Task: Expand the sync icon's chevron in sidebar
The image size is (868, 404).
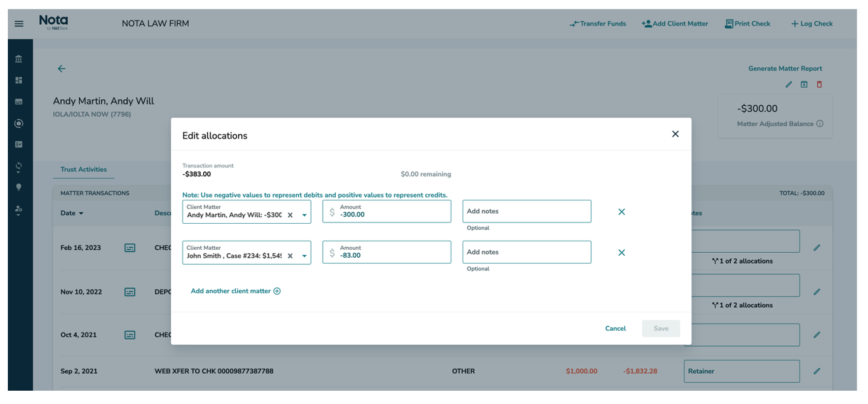Action: pos(18,171)
